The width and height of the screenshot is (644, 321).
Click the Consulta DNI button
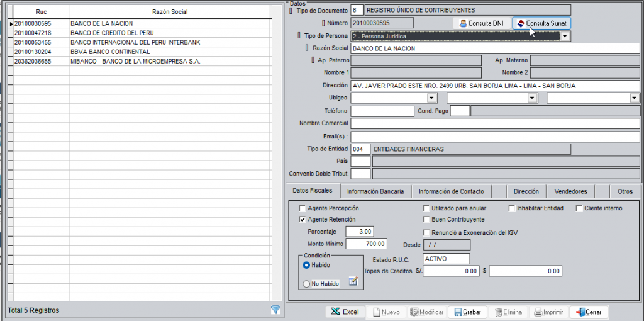[481, 23]
